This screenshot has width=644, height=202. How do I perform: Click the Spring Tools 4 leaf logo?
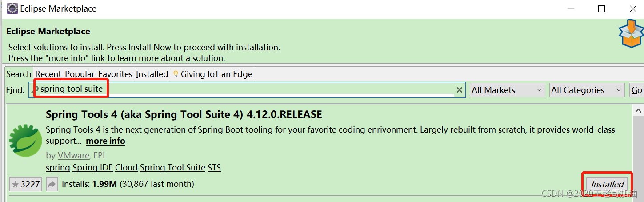[x=26, y=141]
